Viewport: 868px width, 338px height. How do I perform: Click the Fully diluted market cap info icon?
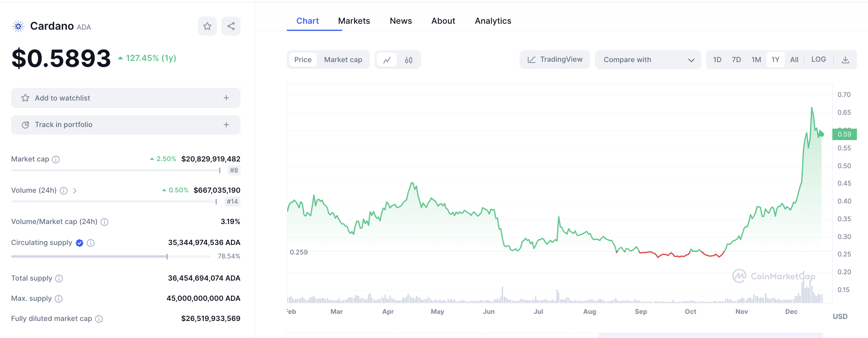click(99, 319)
